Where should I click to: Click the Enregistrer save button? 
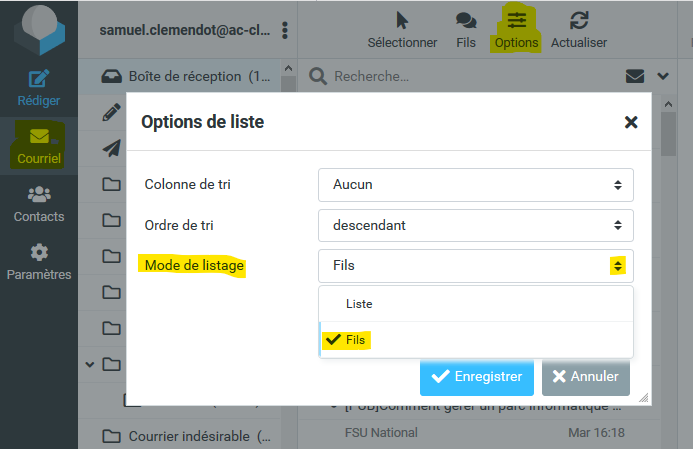tap(476, 377)
